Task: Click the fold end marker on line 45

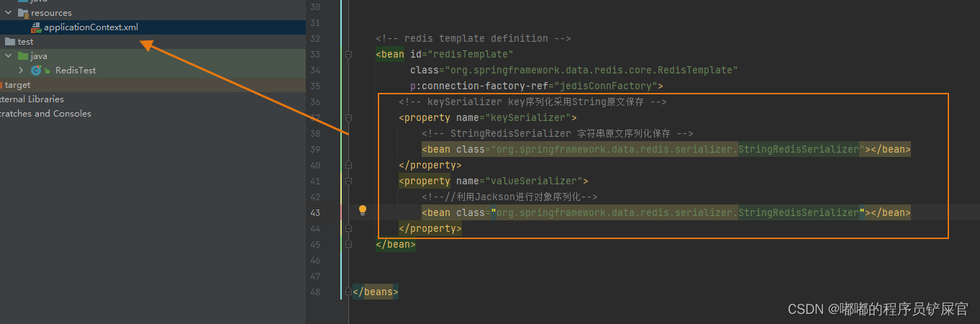Action: 348,245
